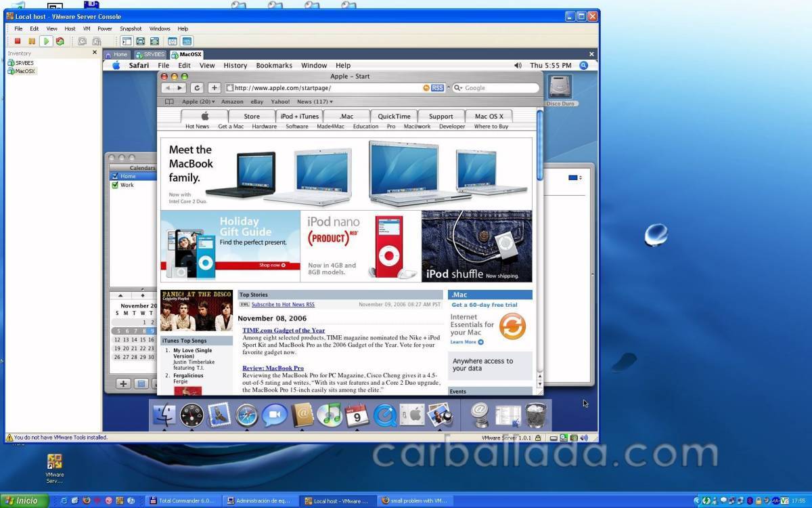
Task: Click Get a 60-day free trial link
Action: 484,305
